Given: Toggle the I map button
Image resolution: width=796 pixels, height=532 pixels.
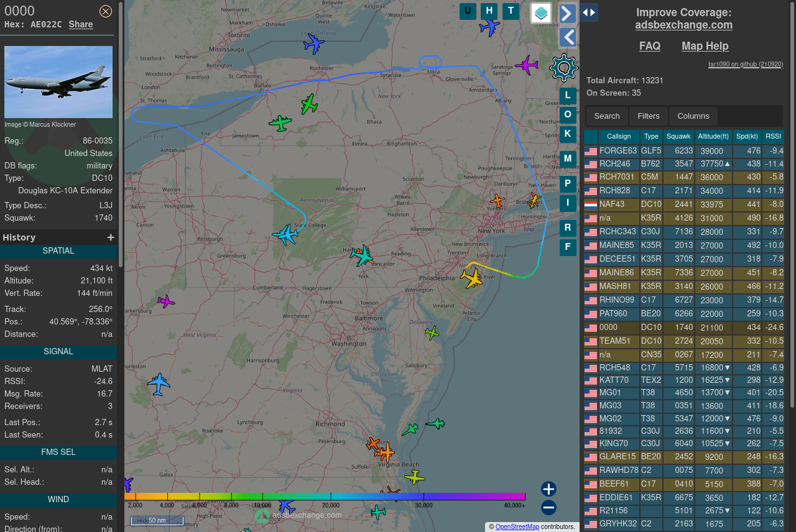Looking at the screenshot, I should (x=568, y=203).
